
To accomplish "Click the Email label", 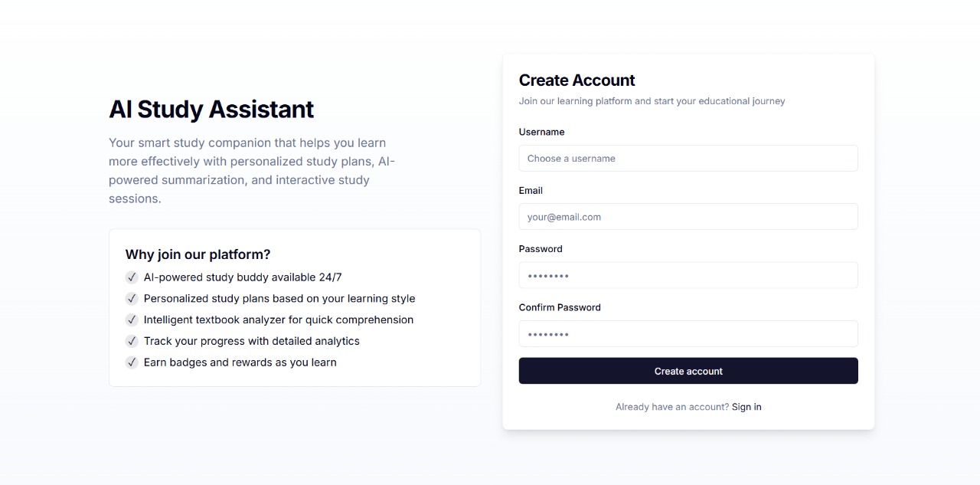I will coord(531,190).
